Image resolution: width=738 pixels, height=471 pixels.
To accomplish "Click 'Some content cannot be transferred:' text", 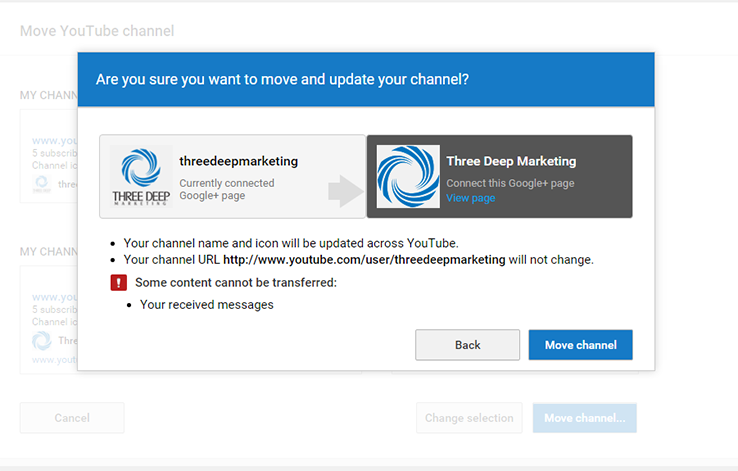I will [236, 283].
